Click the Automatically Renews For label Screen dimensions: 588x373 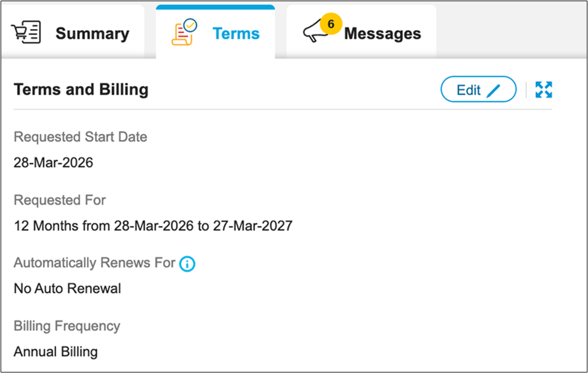(x=95, y=263)
